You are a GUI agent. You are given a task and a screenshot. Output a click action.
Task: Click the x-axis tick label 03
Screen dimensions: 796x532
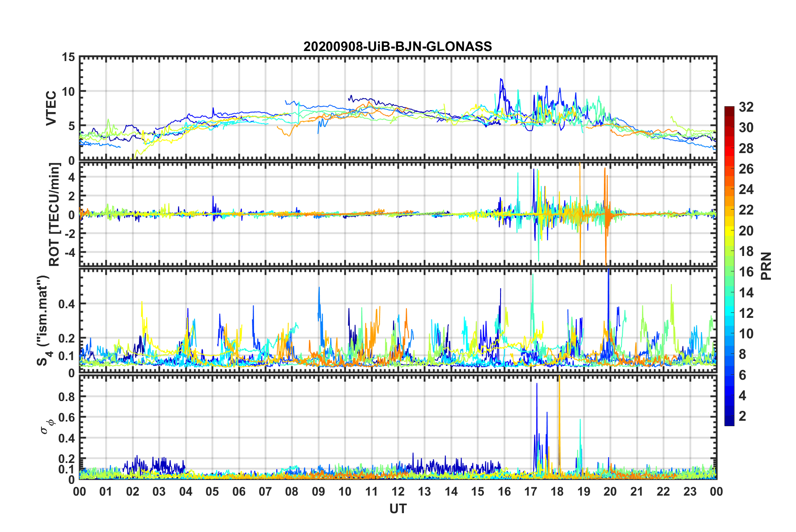pos(159,491)
